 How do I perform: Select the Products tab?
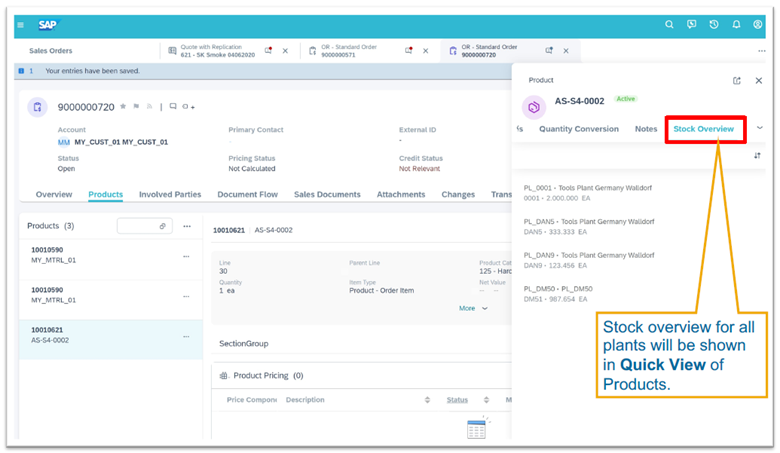coord(105,194)
